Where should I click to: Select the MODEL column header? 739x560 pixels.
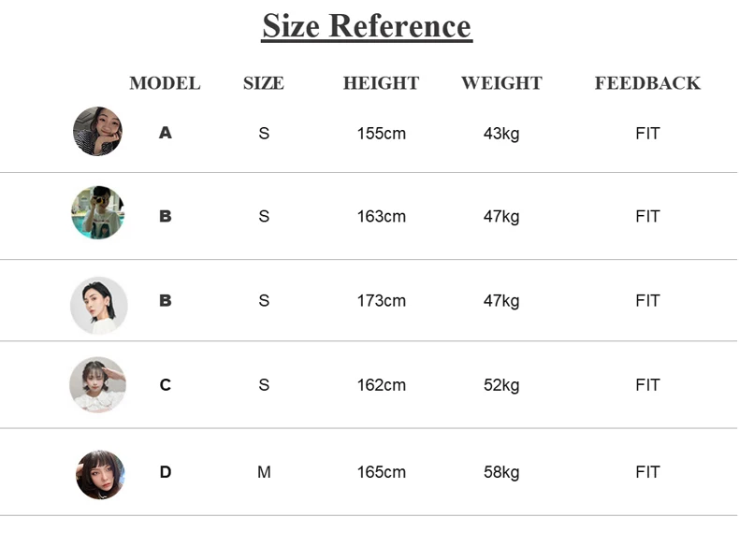coord(165,83)
